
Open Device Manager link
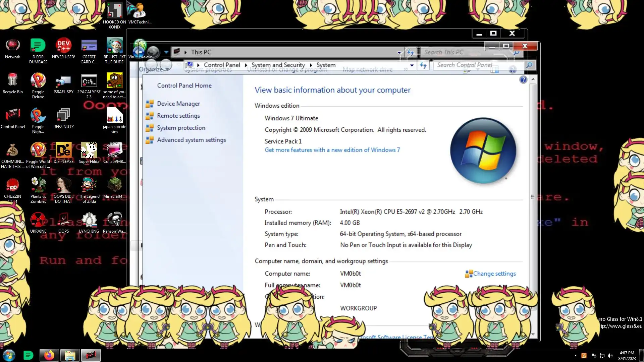178,104
